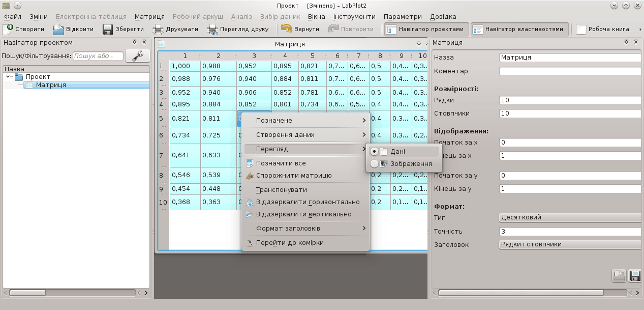The width and height of the screenshot is (644, 310).
Task: Click the Створити (new) toolbar icon
Action: point(8,29)
